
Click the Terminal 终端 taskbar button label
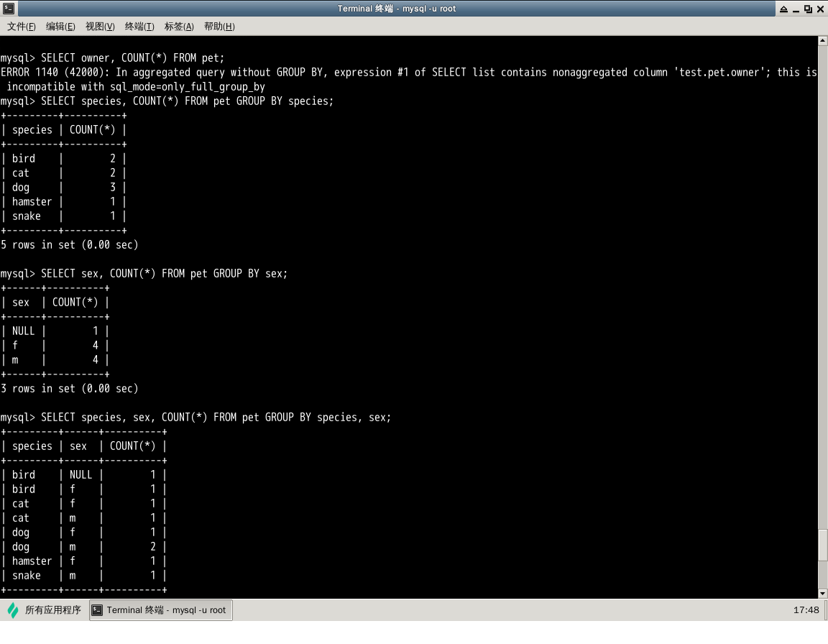pyautogui.click(x=166, y=610)
